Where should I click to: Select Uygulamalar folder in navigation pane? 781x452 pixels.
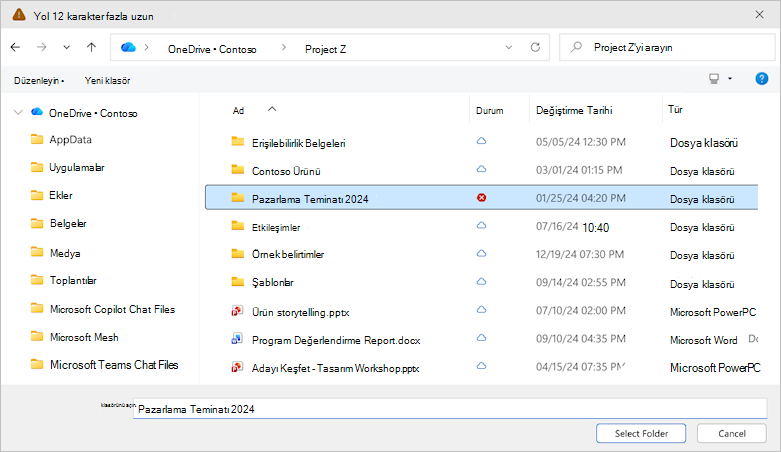pos(77,167)
